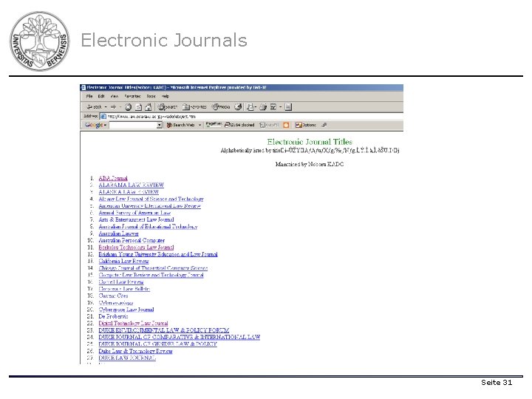
Task: Open Annual Survey of American Law link
Action: point(134,213)
